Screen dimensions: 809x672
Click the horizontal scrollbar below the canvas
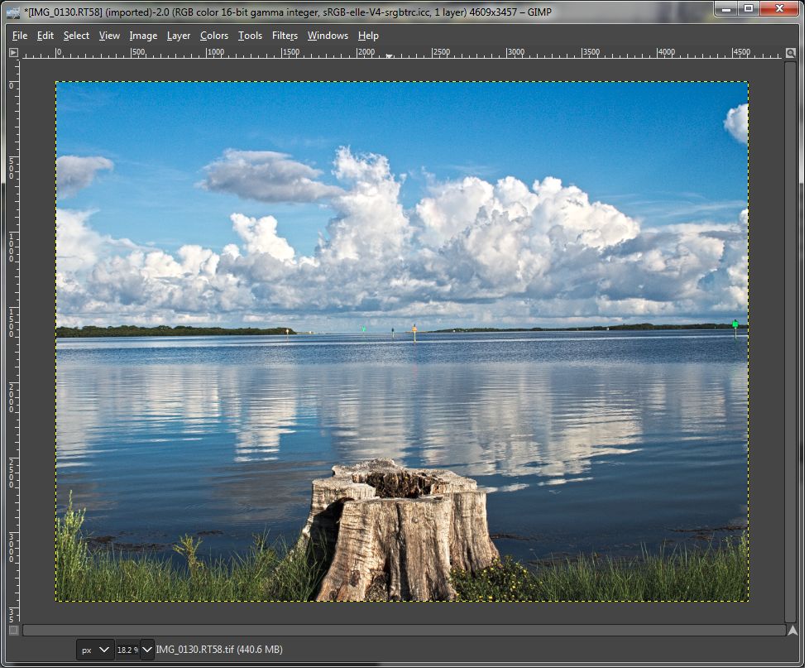coord(404,630)
